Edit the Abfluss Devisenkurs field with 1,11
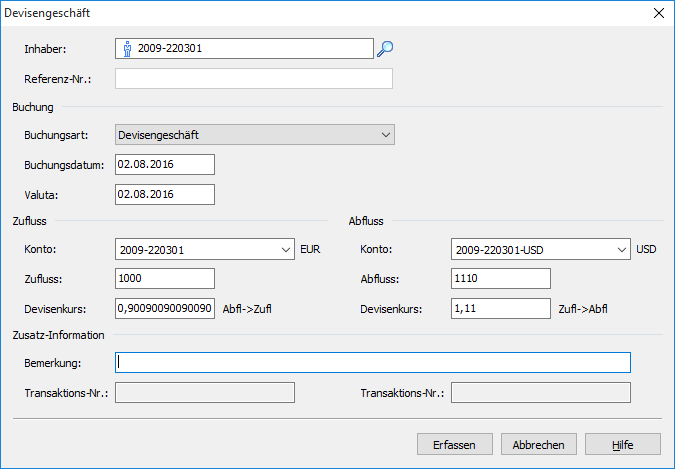The image size is (675, 469). (501, 309)
